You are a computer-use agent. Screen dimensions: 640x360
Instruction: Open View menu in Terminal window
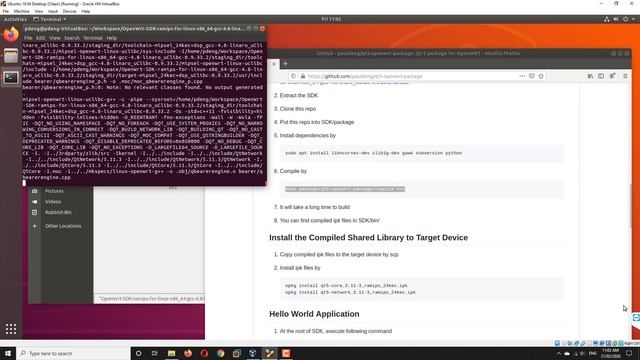click(55, 38)
